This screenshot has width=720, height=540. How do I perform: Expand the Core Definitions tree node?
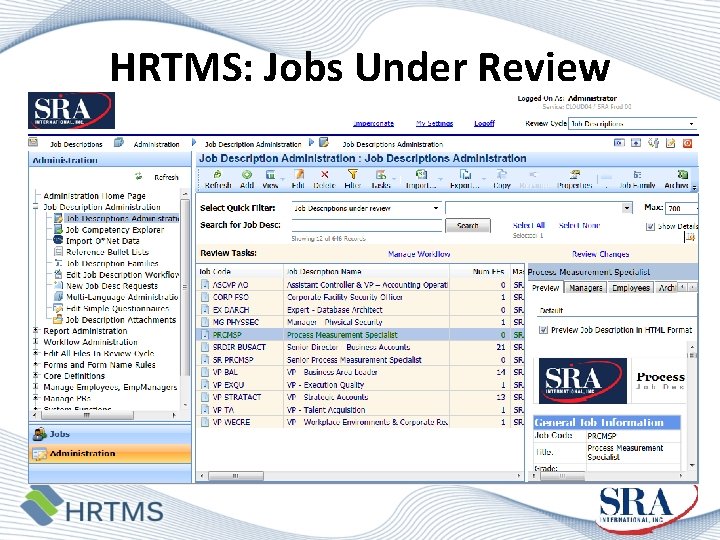[x=35, y=376]
